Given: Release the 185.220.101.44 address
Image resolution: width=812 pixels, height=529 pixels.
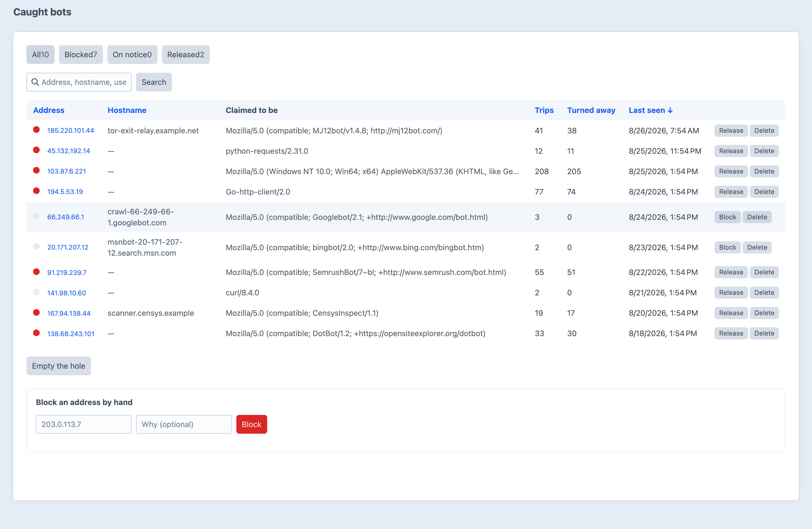Looking at the screenshot, I should click(731, 131).
